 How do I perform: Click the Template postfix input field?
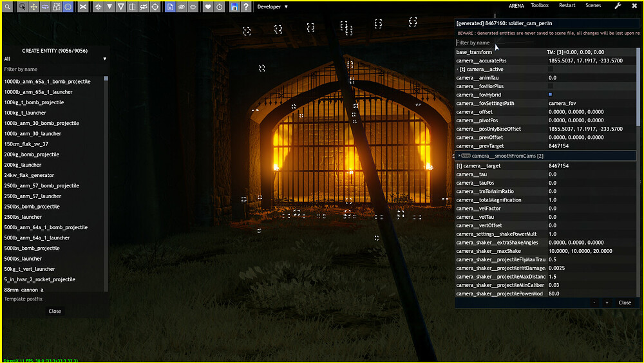pyautogui.click(x=55, y=299)
